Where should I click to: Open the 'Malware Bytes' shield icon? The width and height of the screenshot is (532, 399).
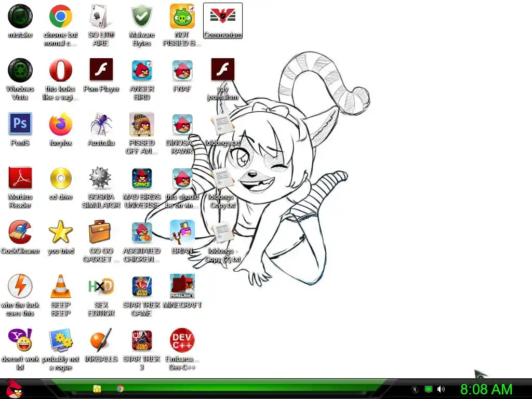(x=141, y=16)
